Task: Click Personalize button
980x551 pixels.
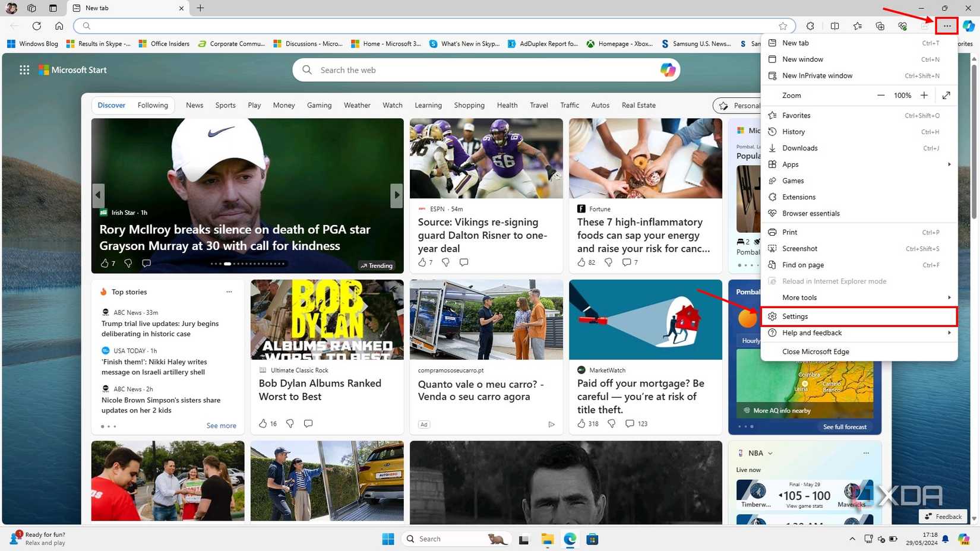Action: (737, 106)
